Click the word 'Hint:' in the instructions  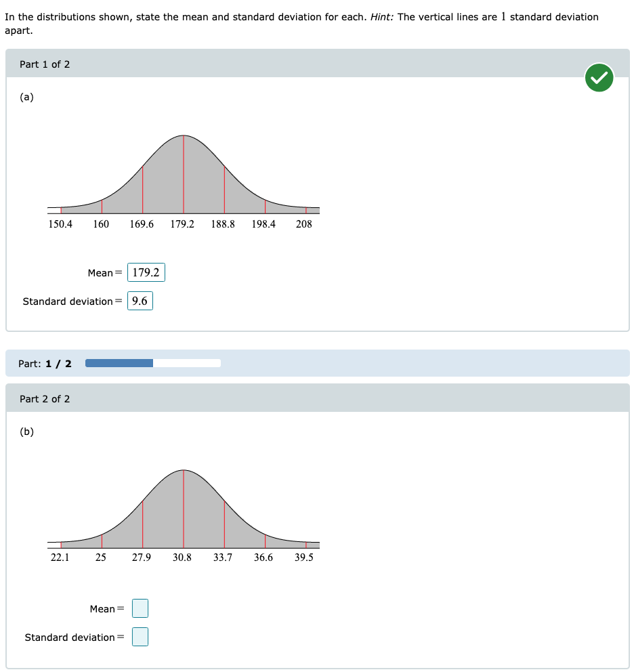tap(382, 17)
